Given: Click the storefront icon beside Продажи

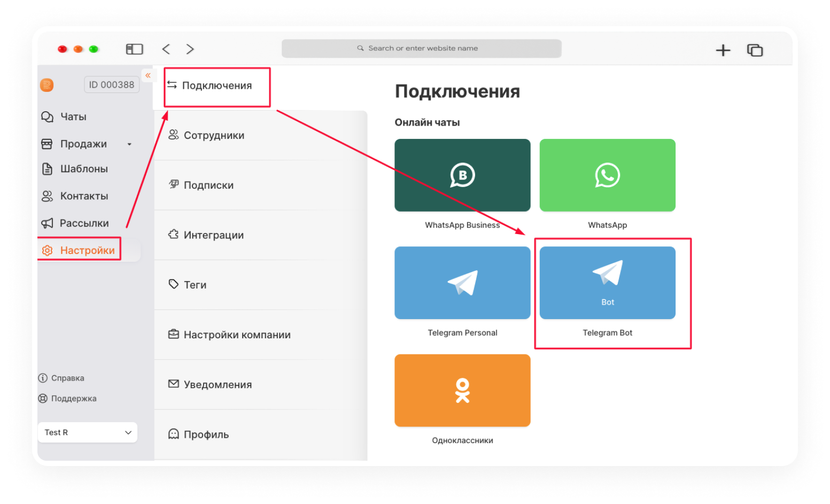Looking at the screenshot, I should (47, 144).
